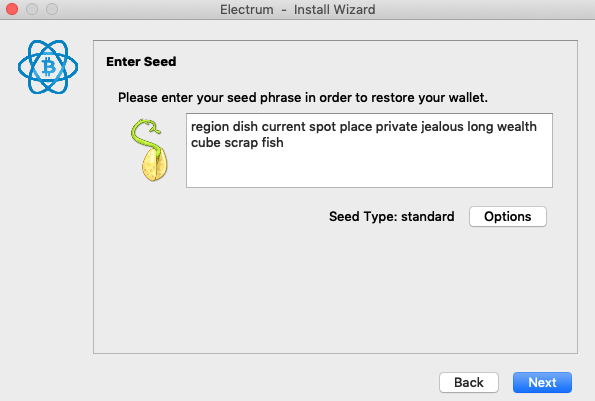This screenshot has width=595, height=401.
Task: Place cursor on the word "private"
Action: pos(397,127)
